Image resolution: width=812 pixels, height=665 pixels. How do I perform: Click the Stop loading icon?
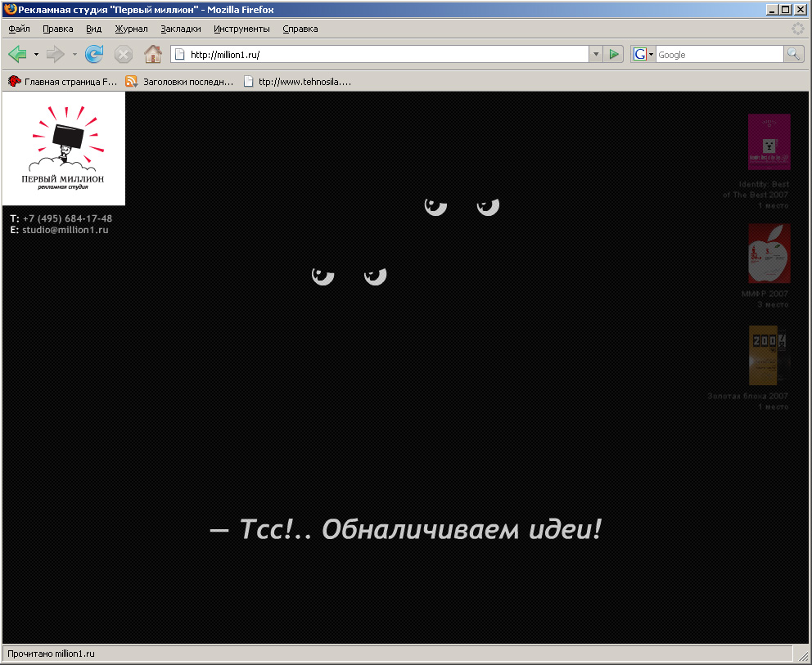124,54
